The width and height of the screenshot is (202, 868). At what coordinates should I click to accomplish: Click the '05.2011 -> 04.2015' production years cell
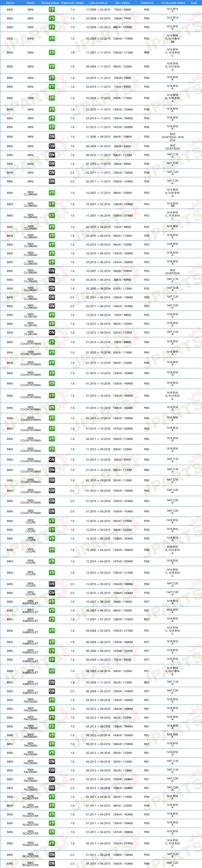[98, 843]
